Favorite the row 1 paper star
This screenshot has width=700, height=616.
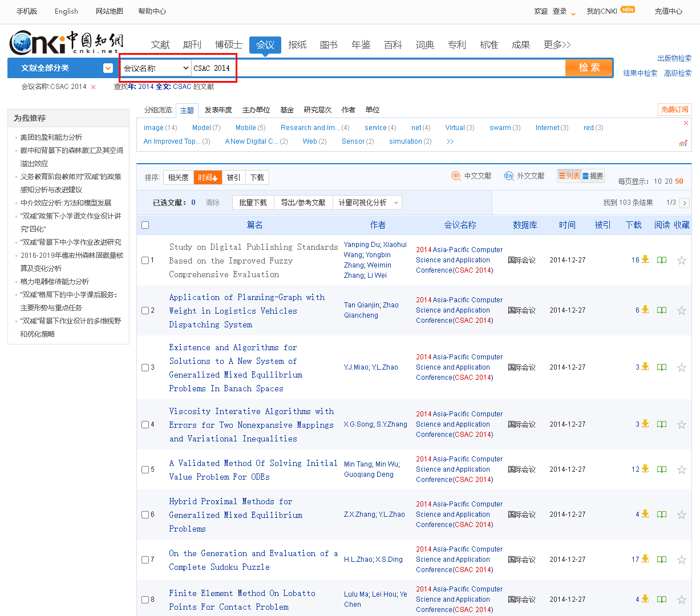click(681, 260)
